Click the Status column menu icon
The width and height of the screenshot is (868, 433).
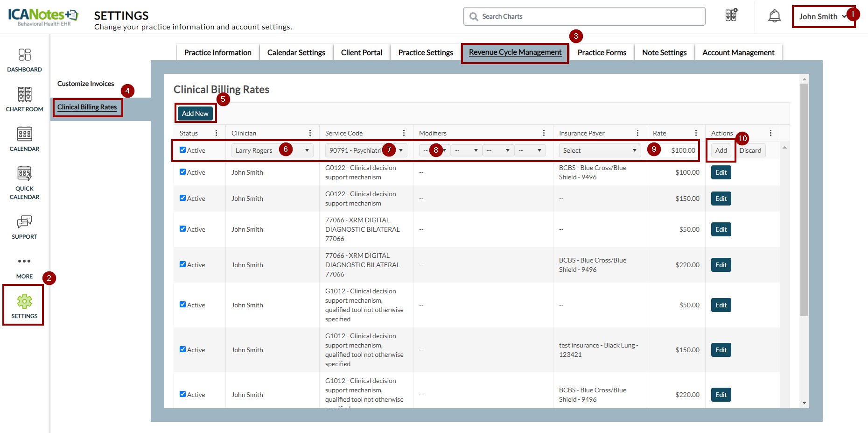click(216, 133)
